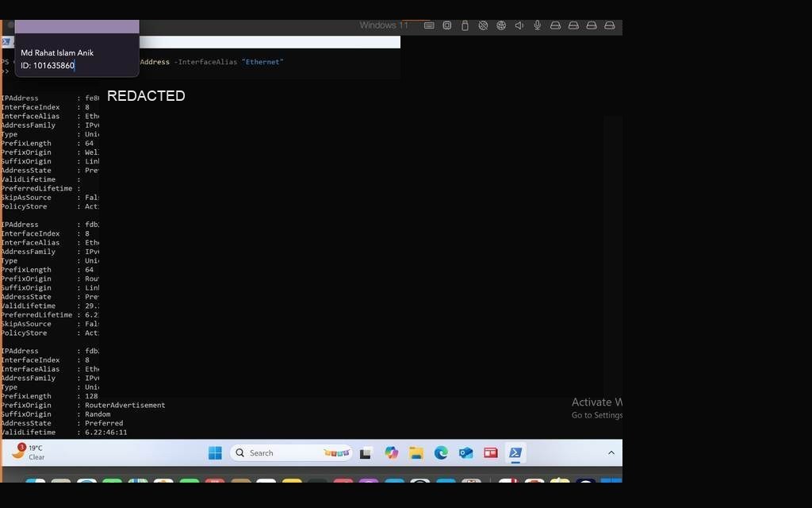The image size is (812, 508).
Task: Open the globe network icon in VM toolbar
Action: coord(501,25)
